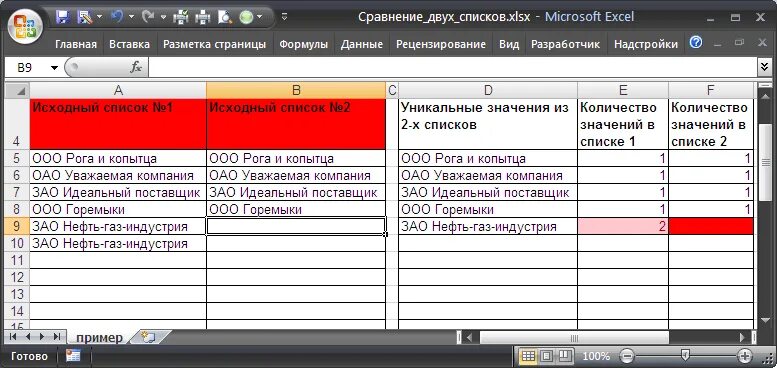The width and height of the screenshot is (777, 368).
Task: Redo the last undone action
Action: [148, 17]
